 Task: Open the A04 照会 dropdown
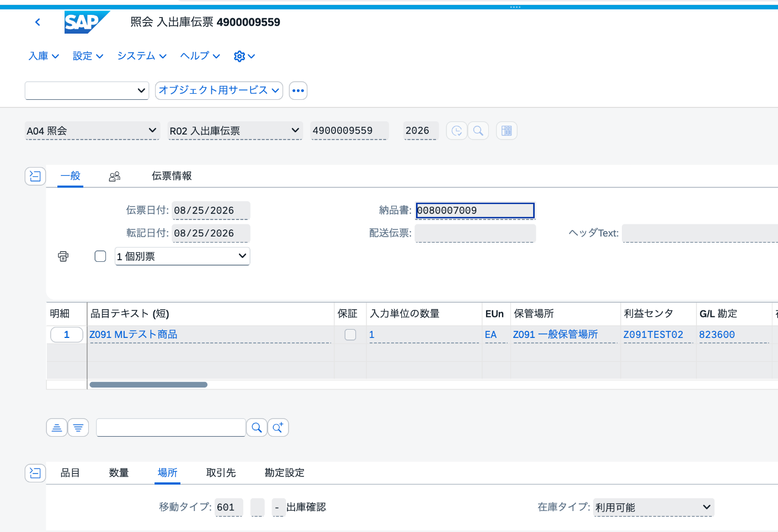pos(92,131)
